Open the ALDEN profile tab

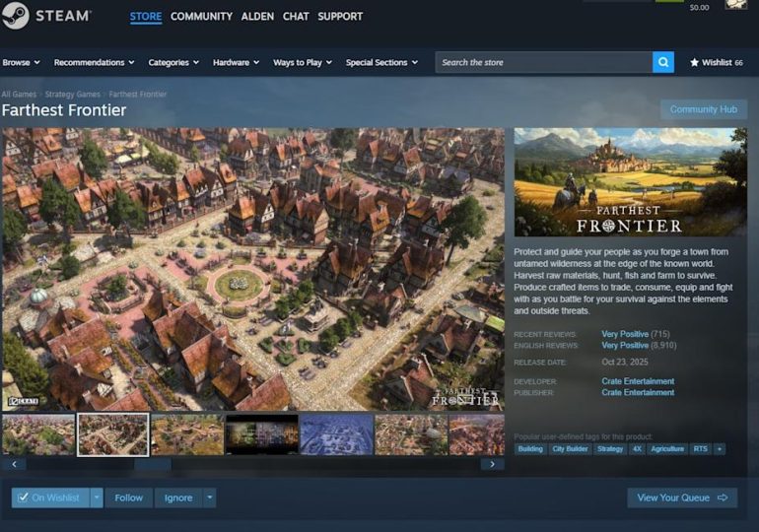(x=257, y=17)
